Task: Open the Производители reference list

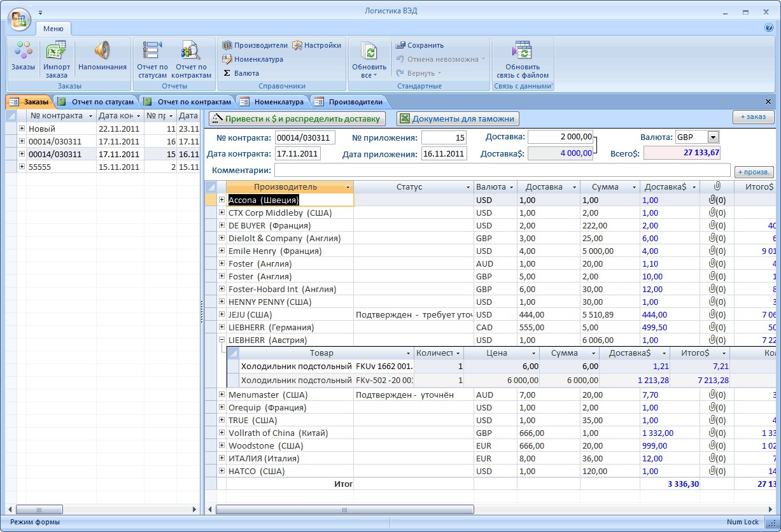Action: [255, 45]
